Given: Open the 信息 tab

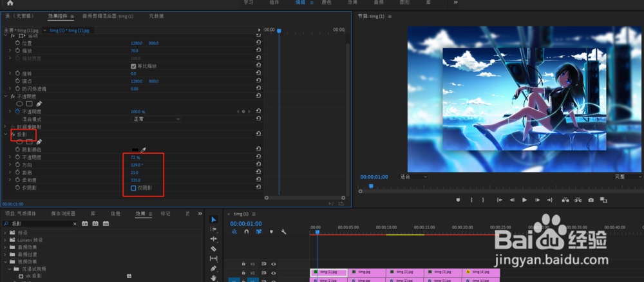Looking at the screenshot, I should pyautogui.click(x=115, y=214).
